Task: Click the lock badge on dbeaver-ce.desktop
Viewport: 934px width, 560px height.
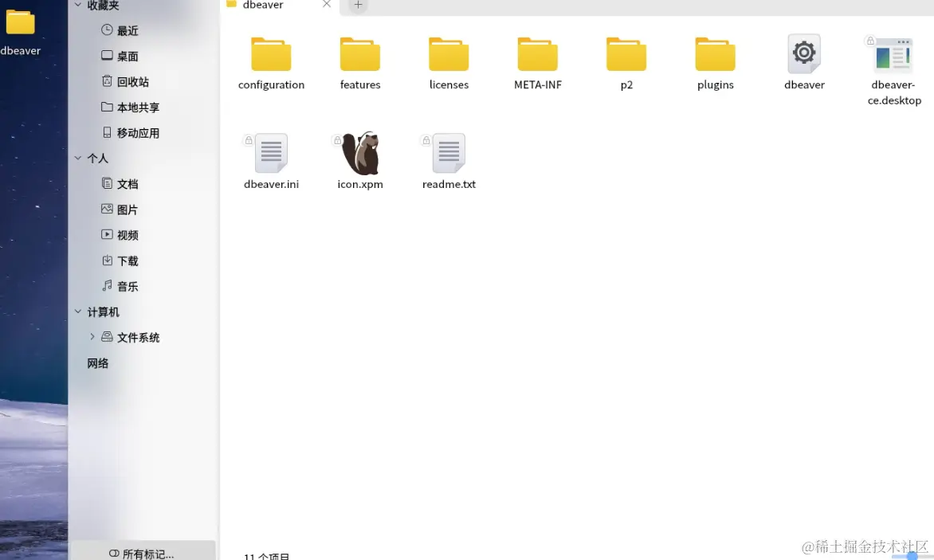Action: (x=870, y=41)
